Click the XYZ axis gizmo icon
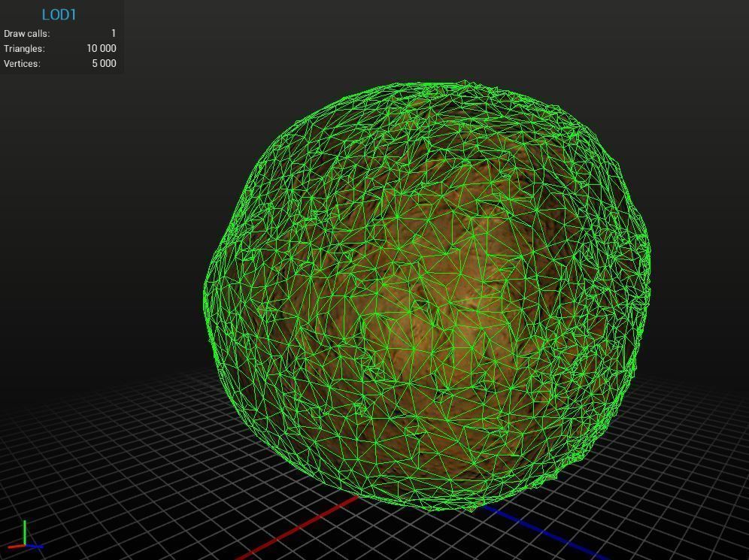The image size is (749, 560). tap(24, 536)
